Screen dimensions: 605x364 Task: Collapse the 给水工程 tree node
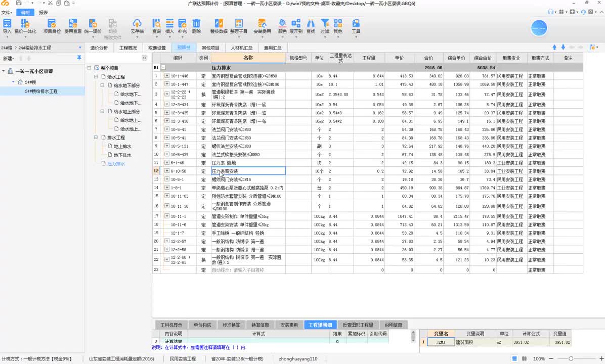pos(96,77)
